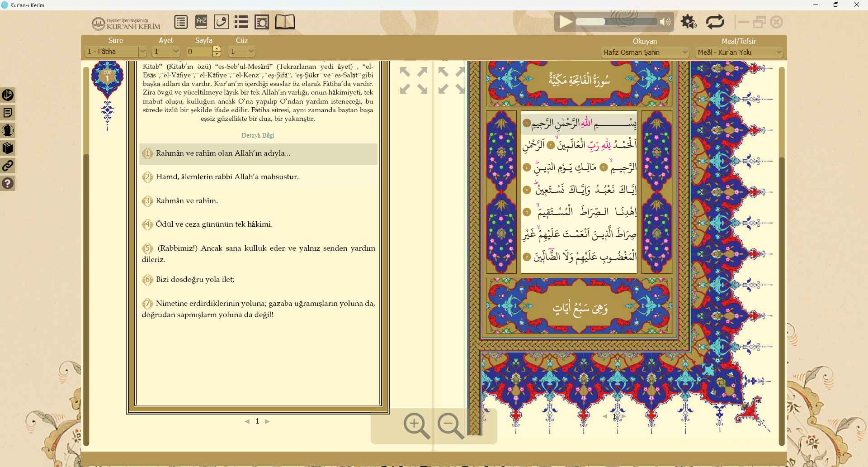Go to previous translation page arrow

[247, 421]
